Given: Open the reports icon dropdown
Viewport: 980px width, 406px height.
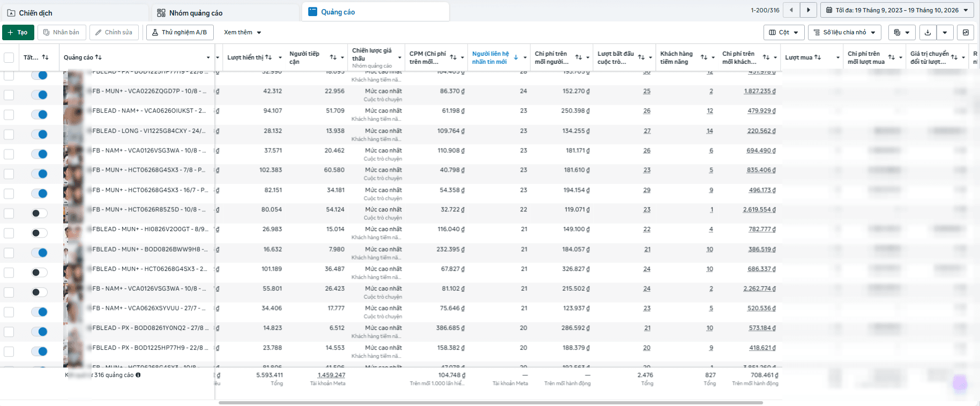Looking at the screenshot, I should tap(902, 33).
